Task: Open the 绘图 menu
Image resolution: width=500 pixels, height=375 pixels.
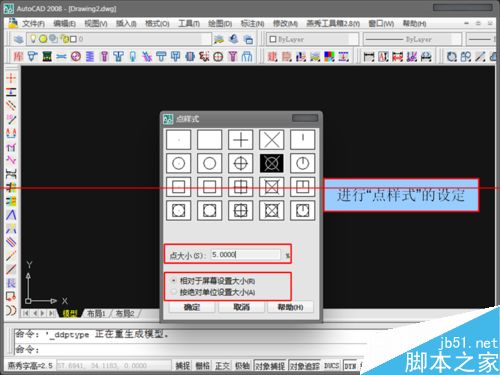Action: (220, 24)
